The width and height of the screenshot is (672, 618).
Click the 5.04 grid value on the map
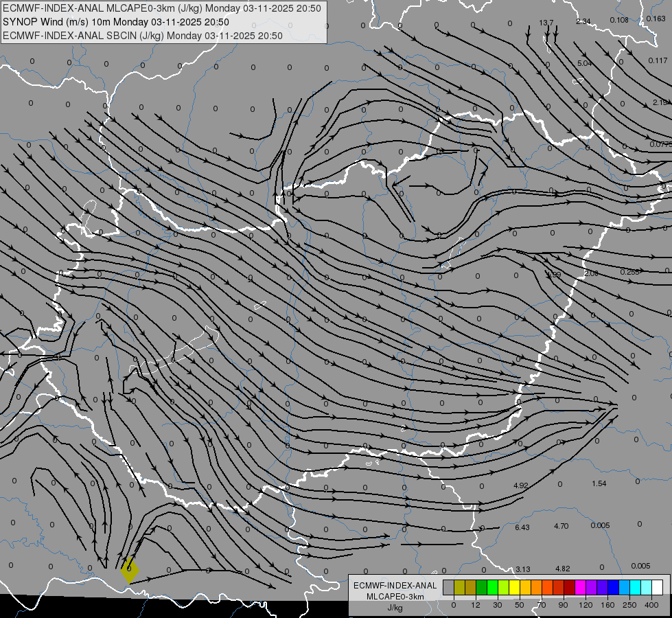[585, 63]
